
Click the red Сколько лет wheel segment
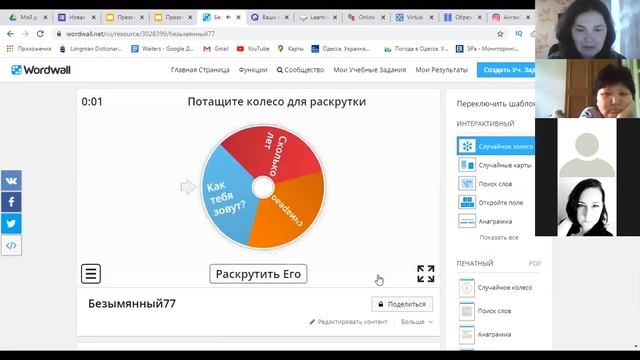click(x=274, y=152)
